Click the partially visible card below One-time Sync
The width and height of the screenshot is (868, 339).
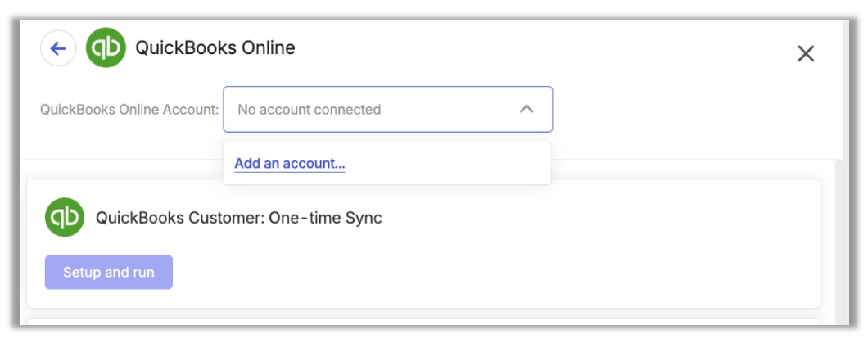(x=423, y=322)
